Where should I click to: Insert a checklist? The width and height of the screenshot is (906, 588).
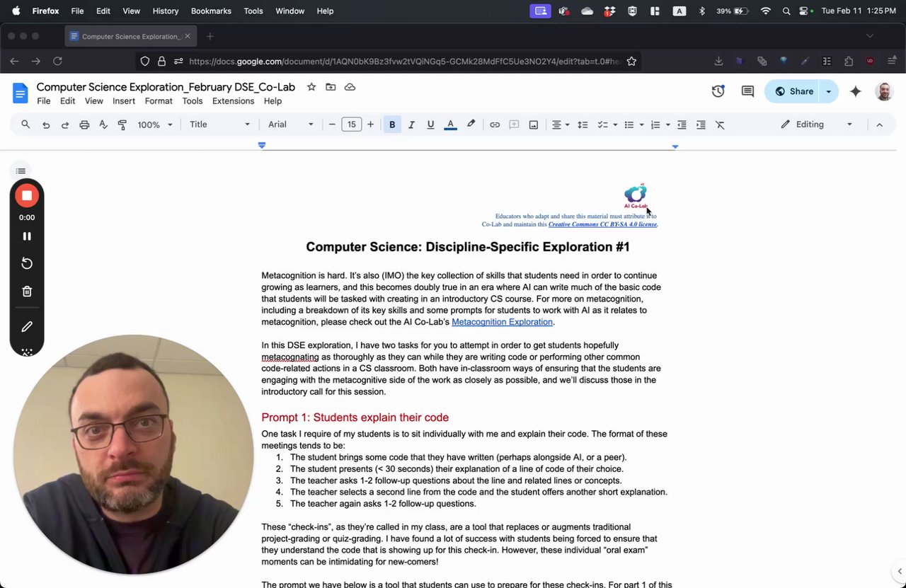(602, 125)
